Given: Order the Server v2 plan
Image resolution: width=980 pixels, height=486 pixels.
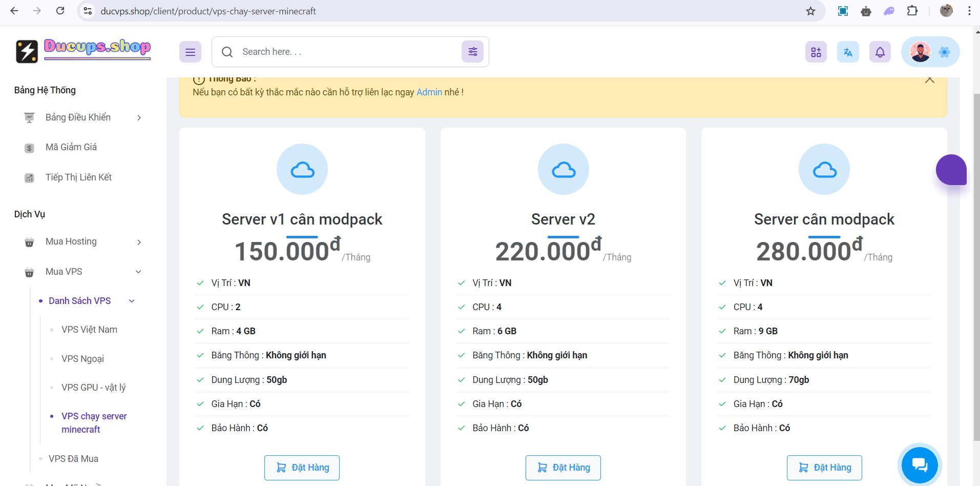Looking at the screenshot, I should (x=563, y=468).
